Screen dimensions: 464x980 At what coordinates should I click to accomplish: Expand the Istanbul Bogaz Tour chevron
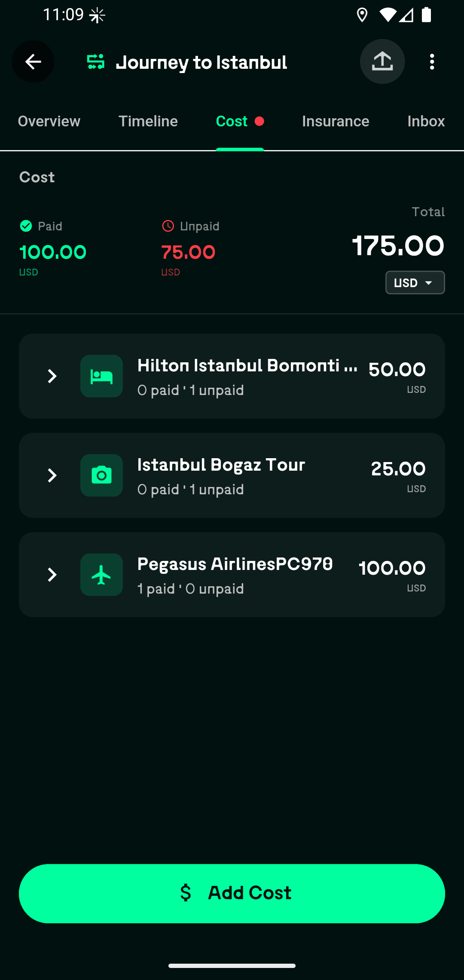[52, 475]
